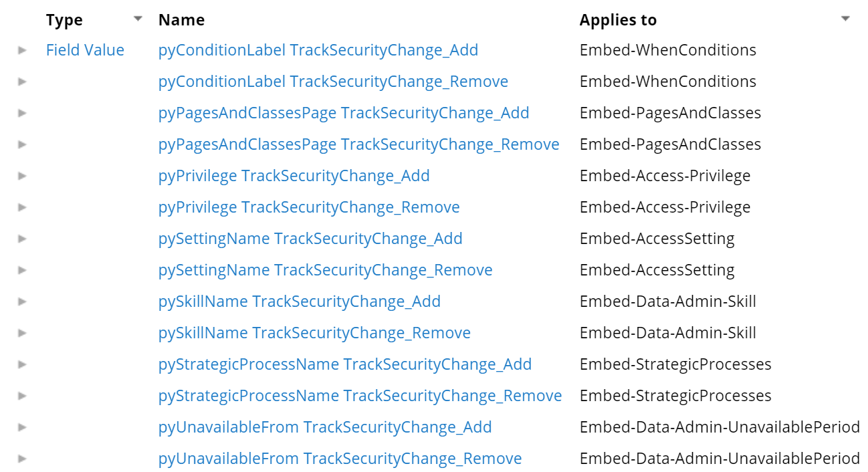Open pyStrategicProcessName TrackSecurityChange_Remove rule
The width and height of the screenshot is (868, 472).
click(x=360, y=396)
